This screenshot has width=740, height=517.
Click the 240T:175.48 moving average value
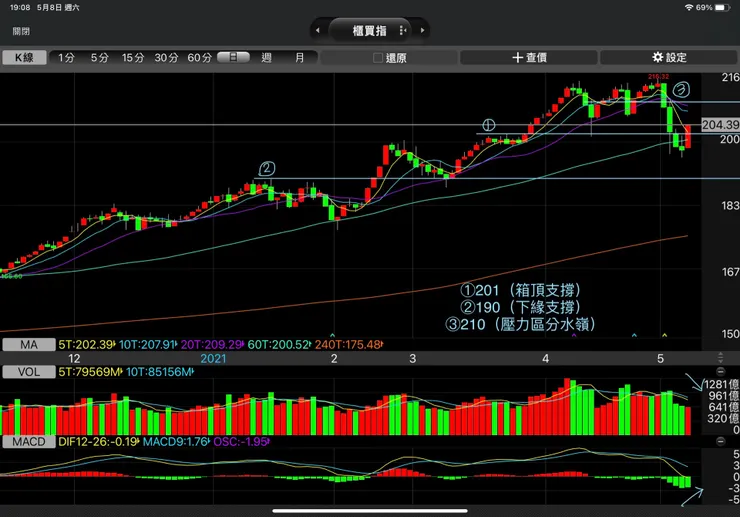click(x=349, y=345)
